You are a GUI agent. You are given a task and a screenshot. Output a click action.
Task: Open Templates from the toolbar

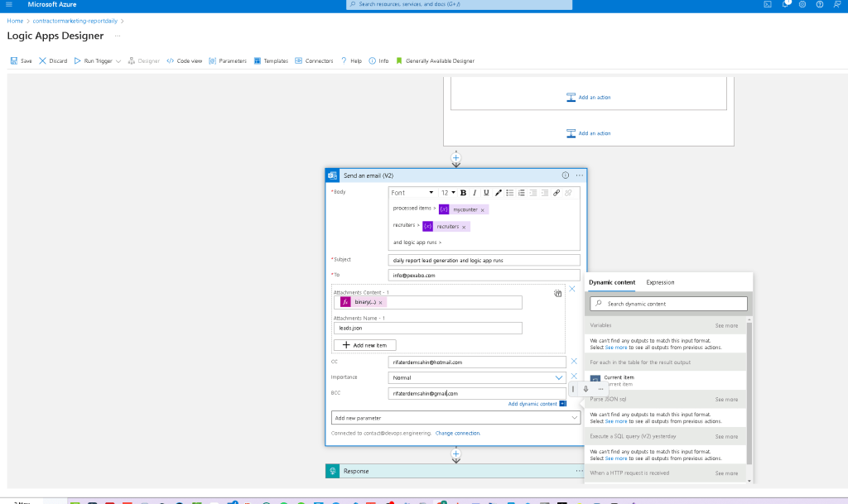[x=271, y=61]
